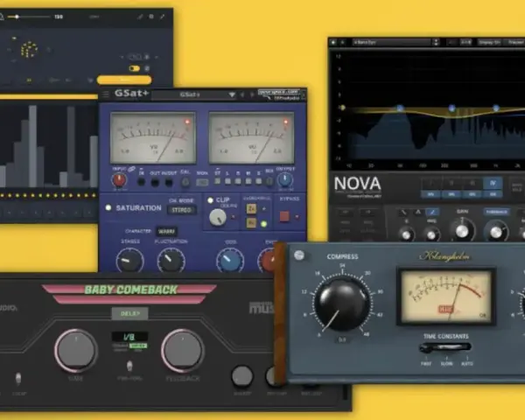Viewport: 525px width, 420px height.
Task: Toggle the ON button under NOVA band IV
Action: 493,194
